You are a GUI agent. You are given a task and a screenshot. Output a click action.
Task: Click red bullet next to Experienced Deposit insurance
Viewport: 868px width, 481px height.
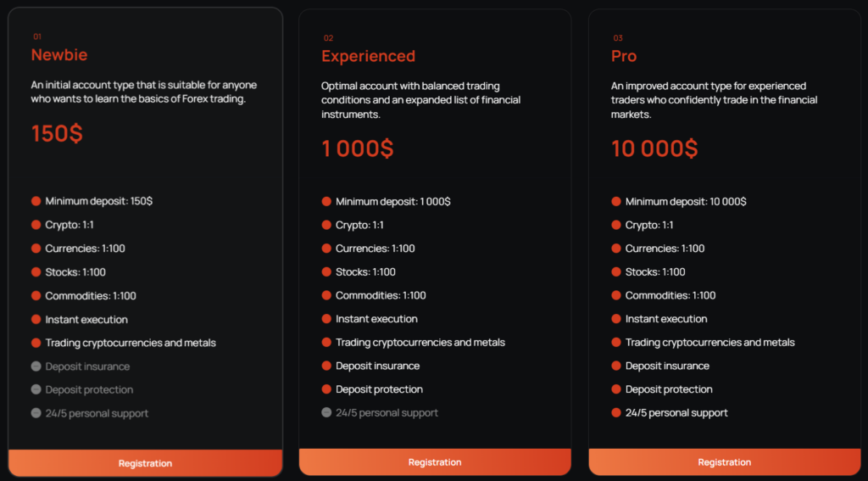point(326,366)
